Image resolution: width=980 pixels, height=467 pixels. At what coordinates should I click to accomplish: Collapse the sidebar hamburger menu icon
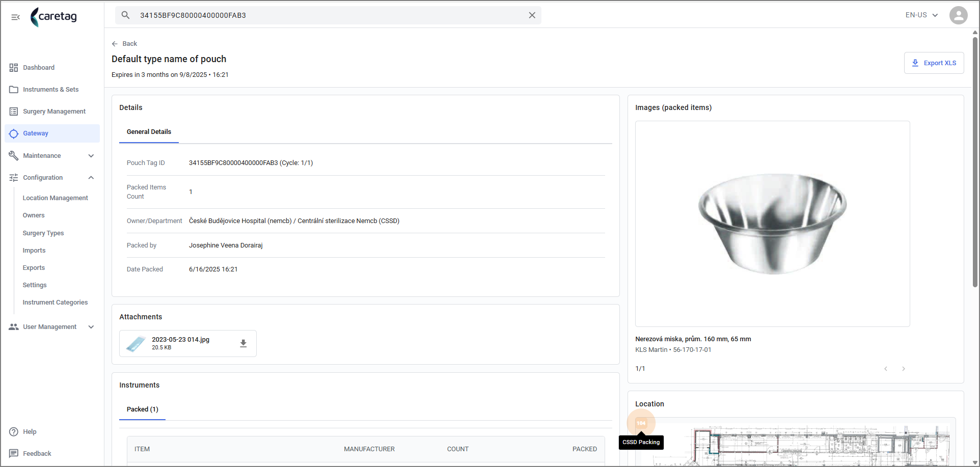(15, 17)
